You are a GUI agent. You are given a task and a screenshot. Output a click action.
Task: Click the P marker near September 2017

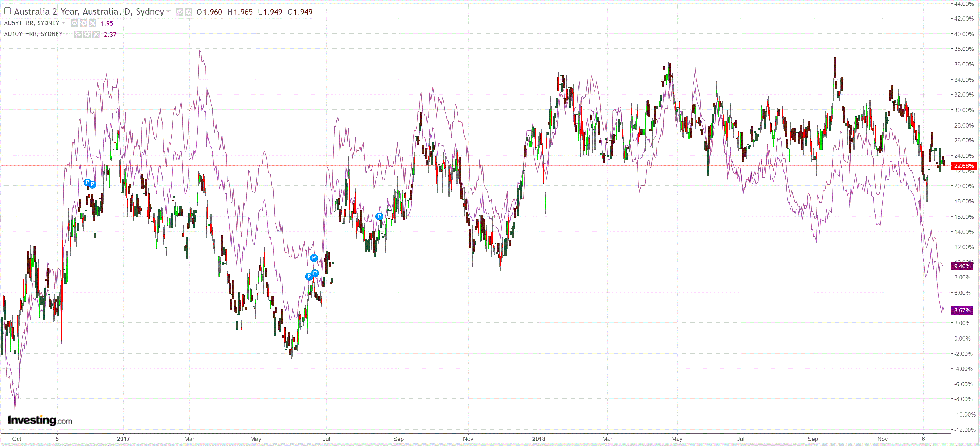coord(379,216)
